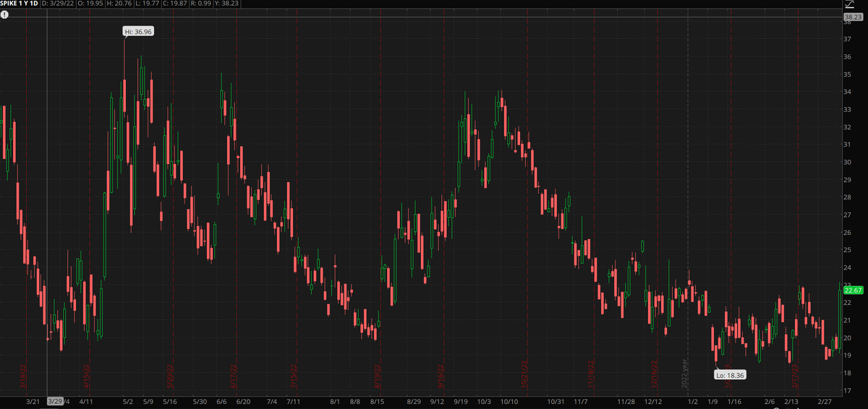Image resolution: width=868 pixels, height=409 pixels.
Task: Click the 2022 year divider label
Action: pos(684,374)
